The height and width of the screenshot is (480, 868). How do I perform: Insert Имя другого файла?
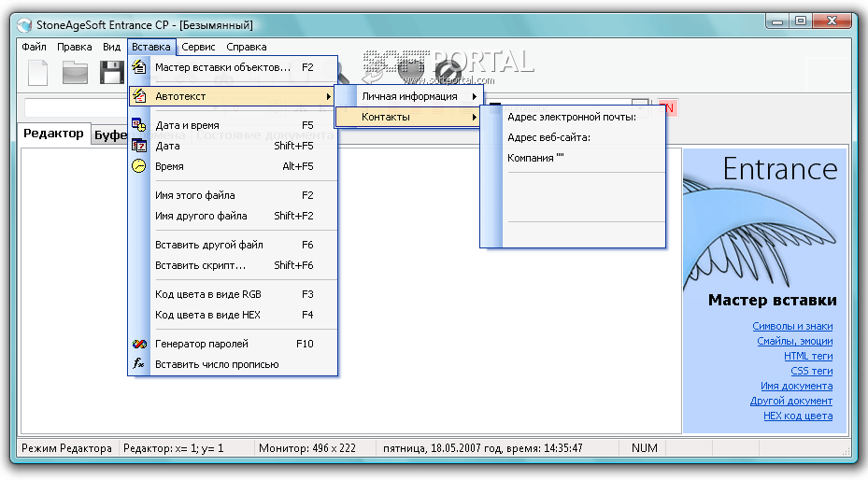pyautogui.click(x=233, y=216)
